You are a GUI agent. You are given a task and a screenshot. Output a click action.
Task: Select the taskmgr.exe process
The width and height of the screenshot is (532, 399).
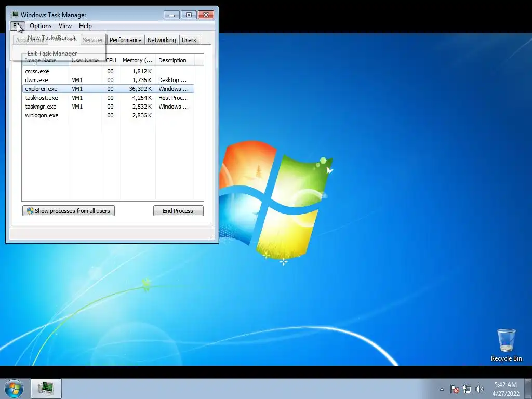(x=108, y=107)
